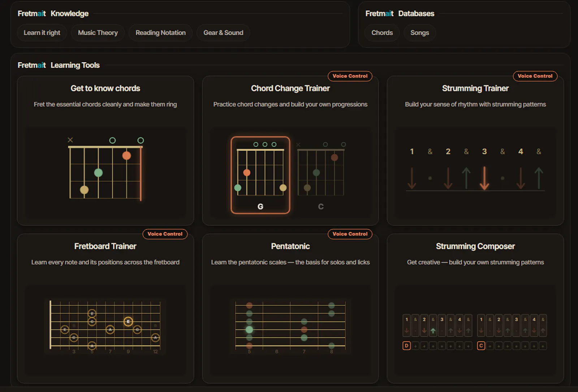Click the muted X string marker
The image size is (578, 392).
pyautogui.click(x=70, y=140)
